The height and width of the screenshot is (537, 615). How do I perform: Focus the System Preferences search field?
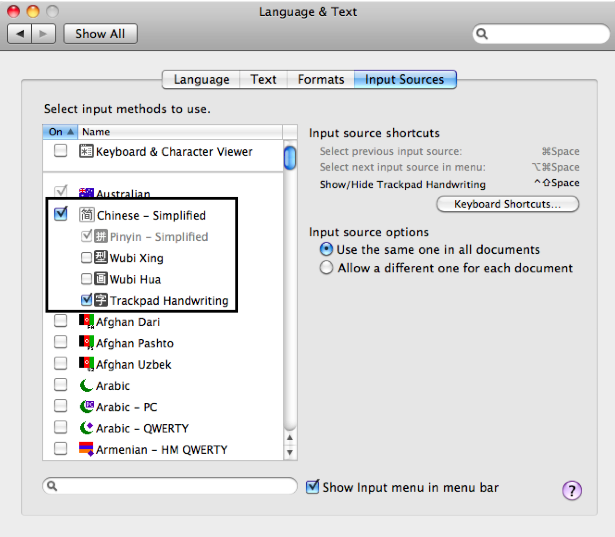[541, 34]
